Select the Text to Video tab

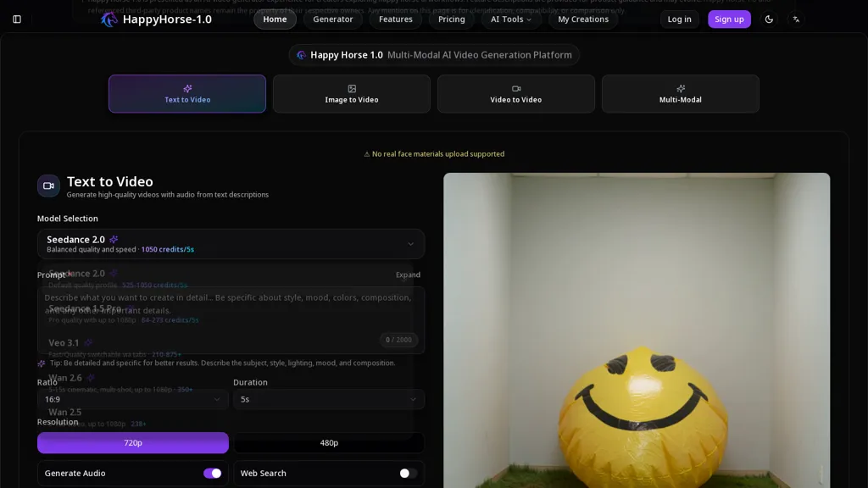[x=187, y=94]
